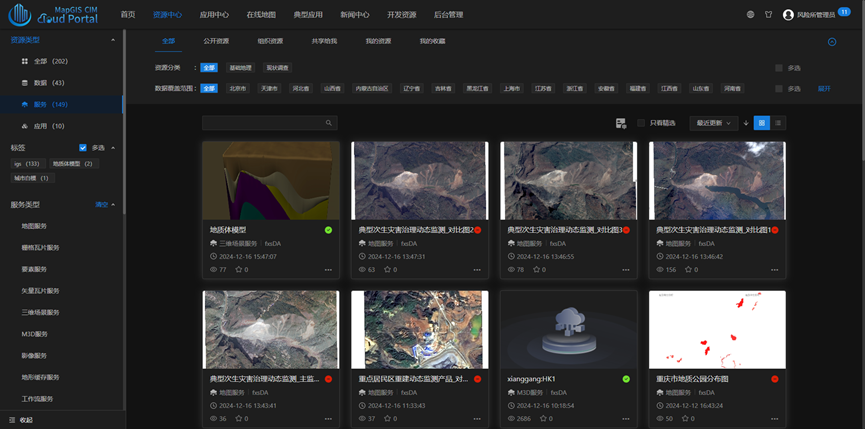
Task: Click red status icon on 对比图2 card
Action: (477, 230)
